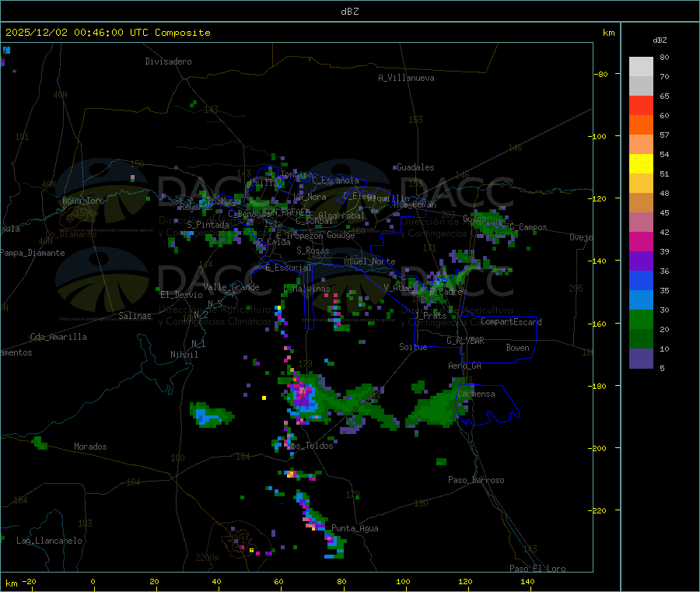Viewport: 700px width, 592px height.
Task: Click the CompantEscard map label
Action: click(511, 322)
